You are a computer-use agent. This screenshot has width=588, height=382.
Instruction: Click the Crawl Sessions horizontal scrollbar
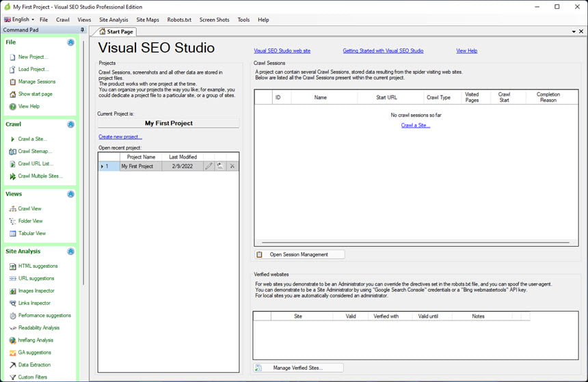[x=416, y=243]
